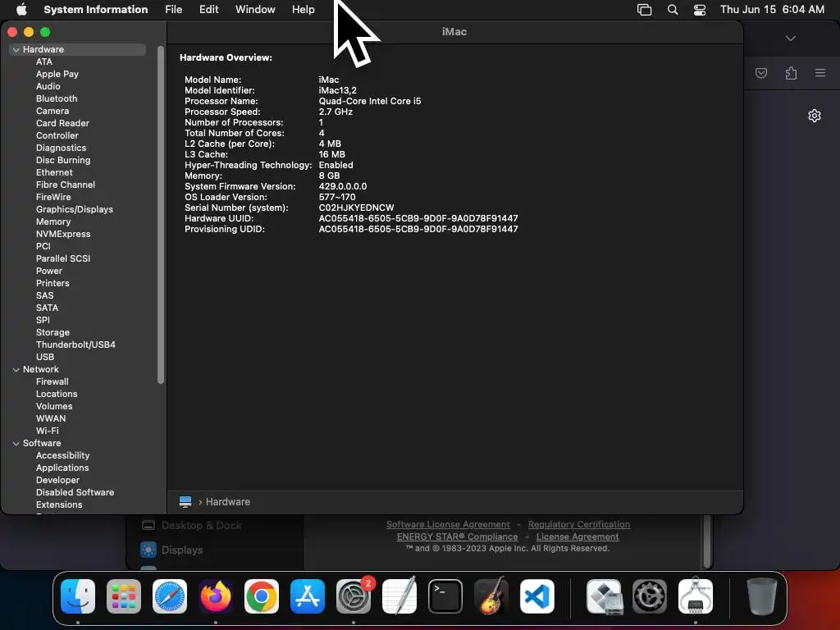The width and height of the screenshot is (840, 630).
Task: Open Google Chrome in the Dock
Action: pyautogui.click(x=262, y=596)
